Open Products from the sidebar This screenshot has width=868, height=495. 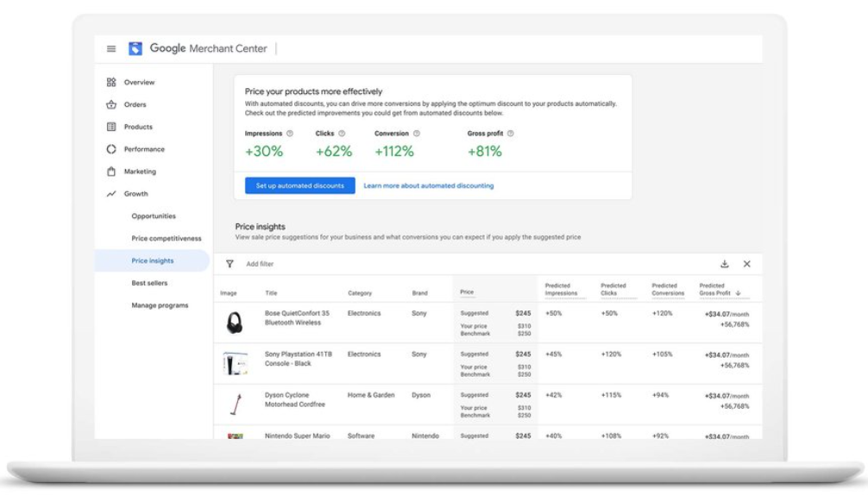(138, 127)
